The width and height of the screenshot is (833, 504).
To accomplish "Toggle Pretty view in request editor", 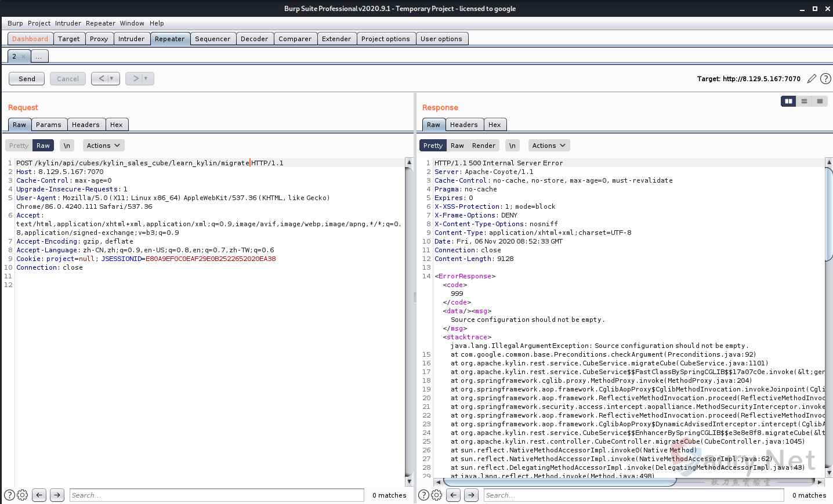I will (19, 146).
